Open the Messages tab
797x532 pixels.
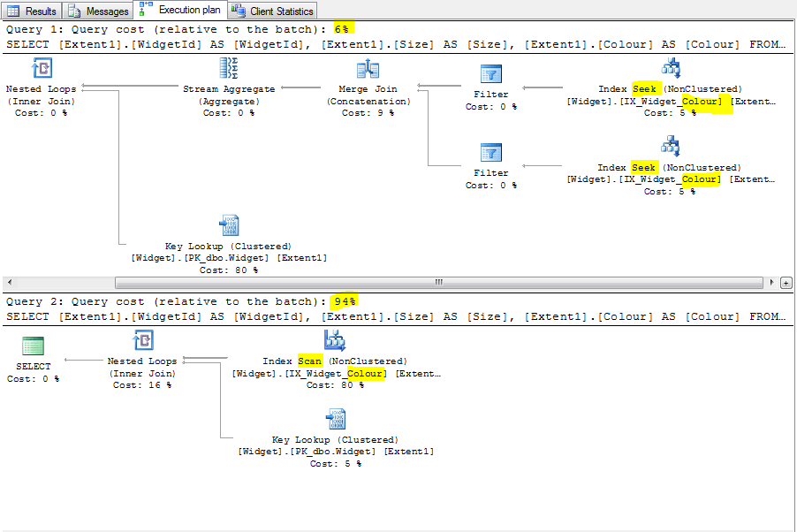(x=98, y=11)
